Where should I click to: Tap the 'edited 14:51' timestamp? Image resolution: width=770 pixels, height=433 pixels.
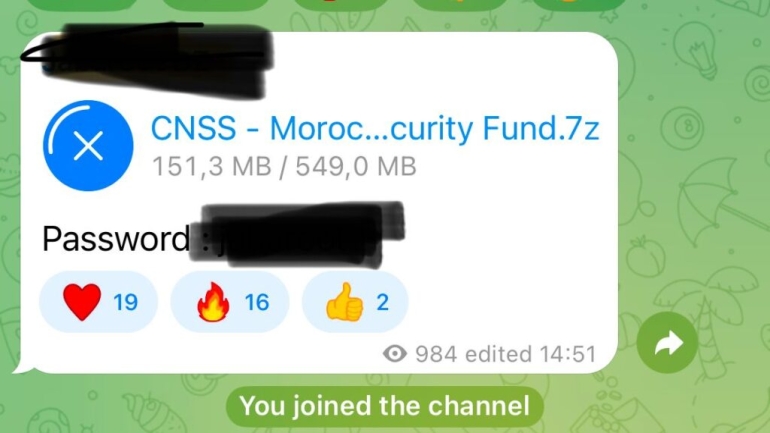pyautogui.click(x=531, y=354)
